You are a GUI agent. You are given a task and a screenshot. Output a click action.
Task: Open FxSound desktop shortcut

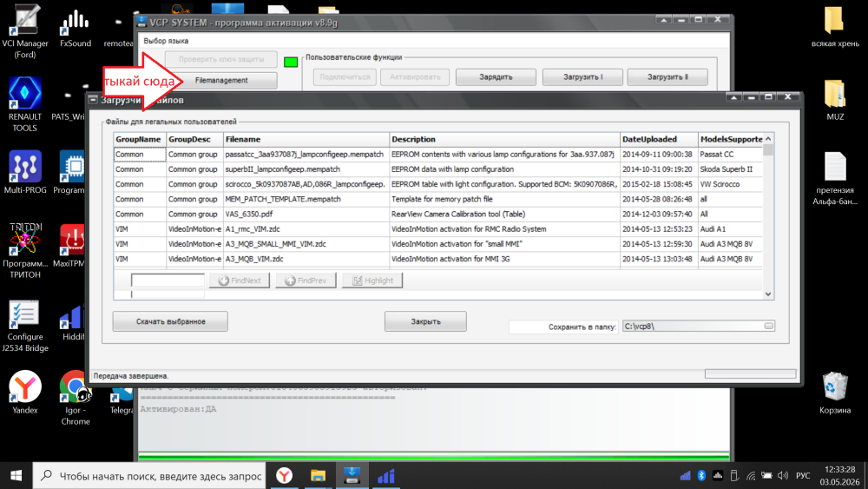point(76,29)
